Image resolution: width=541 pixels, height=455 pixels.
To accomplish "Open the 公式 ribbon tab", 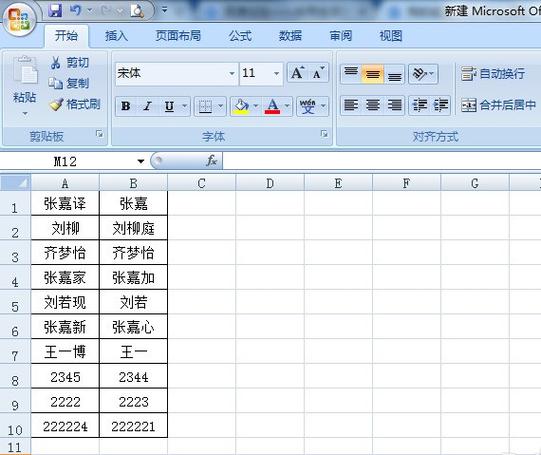I will 240,36.
